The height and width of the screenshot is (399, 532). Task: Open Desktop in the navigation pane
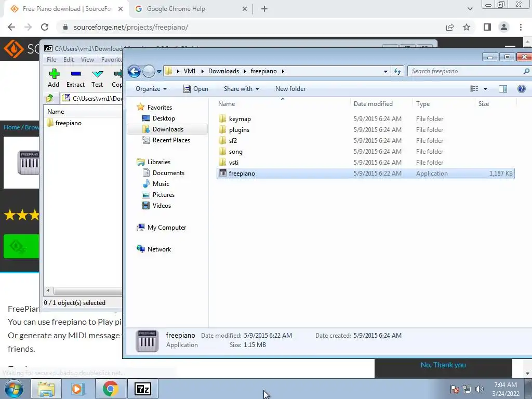click(x=164, y=118)
